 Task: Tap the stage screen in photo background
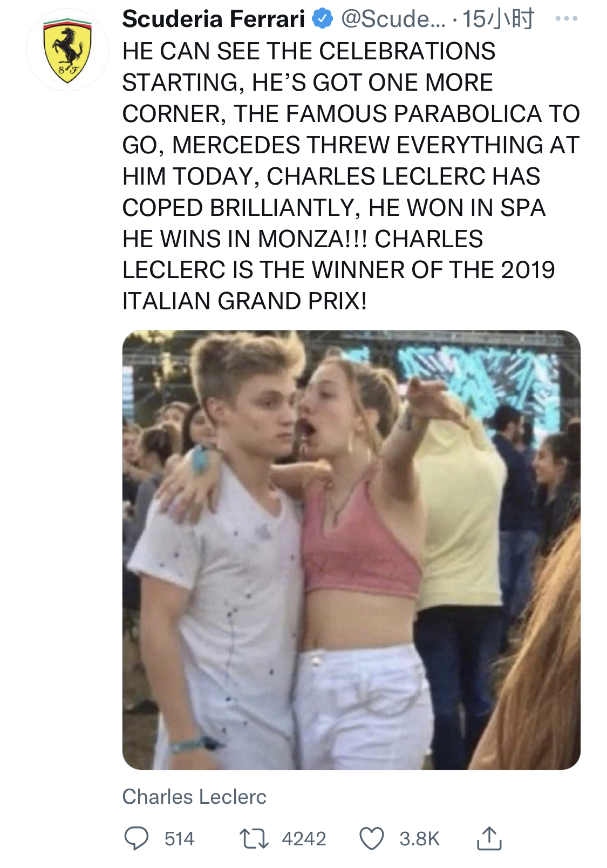click(x=475, y=378)
